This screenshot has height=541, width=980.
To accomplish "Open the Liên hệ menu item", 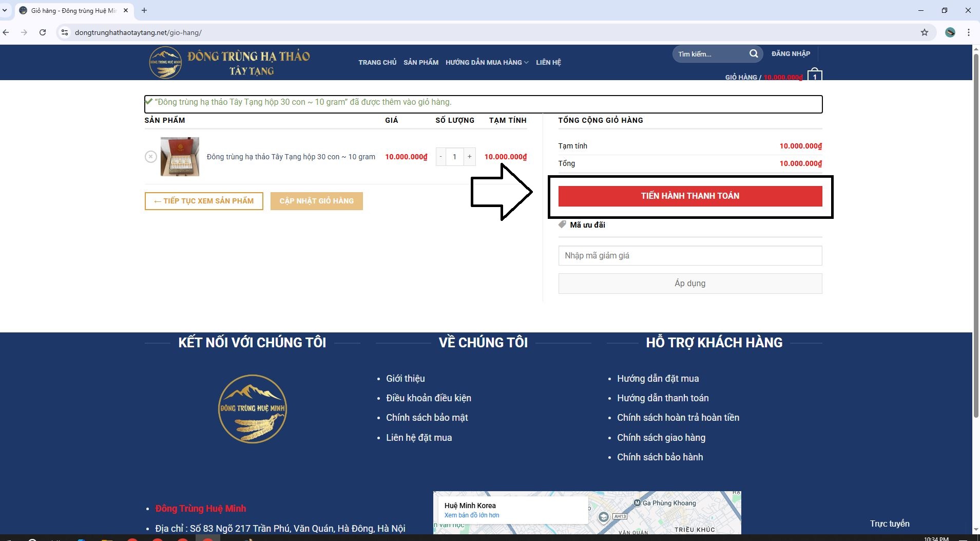I will 548,62.
